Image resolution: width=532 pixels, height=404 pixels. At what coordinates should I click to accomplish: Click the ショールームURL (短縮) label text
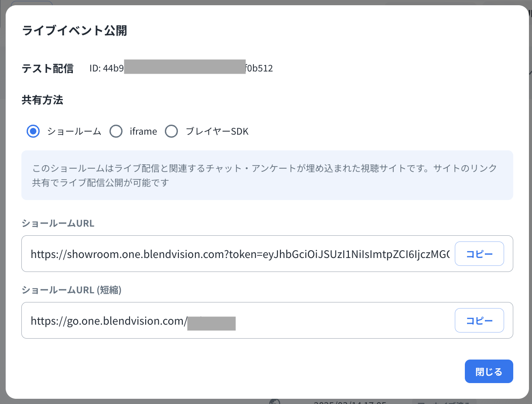72,290
